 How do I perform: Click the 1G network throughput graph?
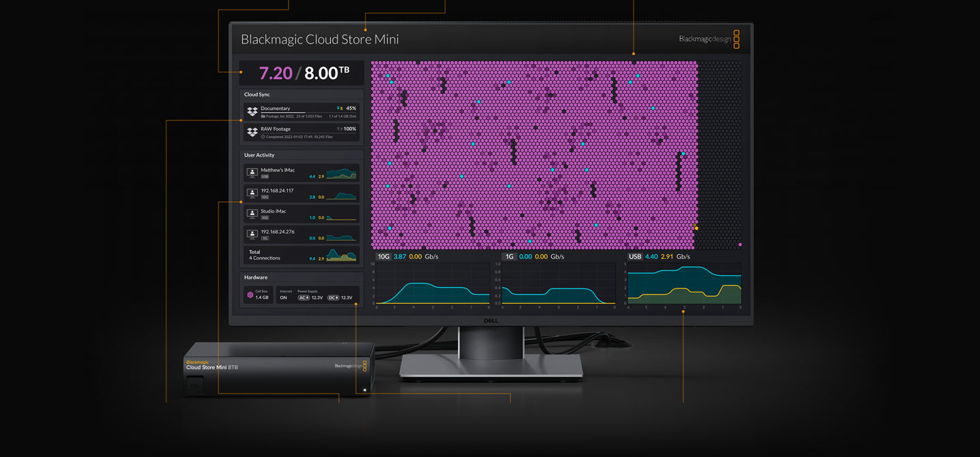pyautogui.click(x=558, y=284)
